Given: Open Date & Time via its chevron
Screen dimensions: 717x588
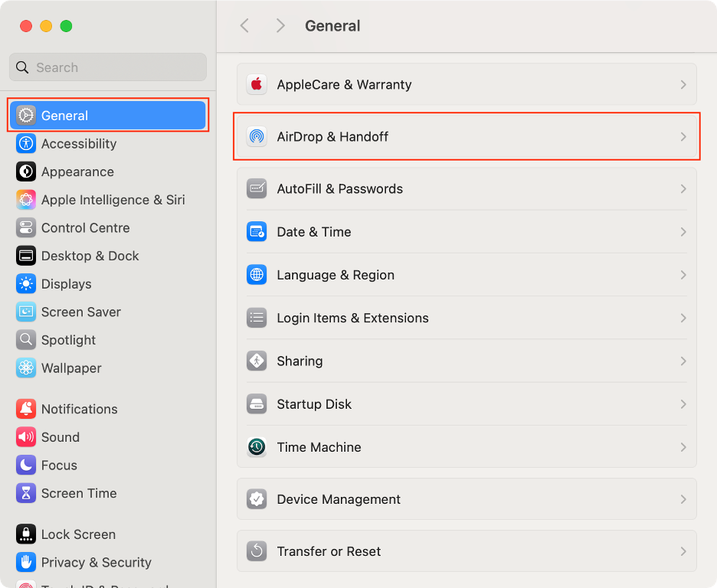Looking at the screenshot, I should click(x=683, y=232).
